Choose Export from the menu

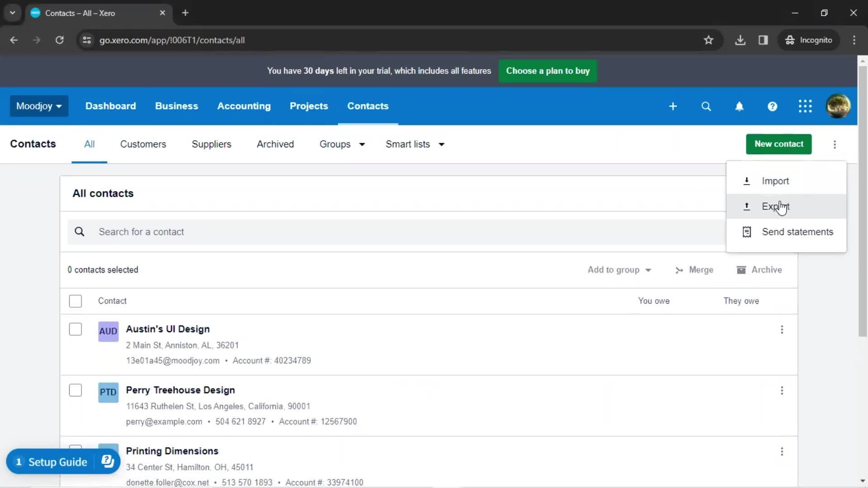click(786, 206)
